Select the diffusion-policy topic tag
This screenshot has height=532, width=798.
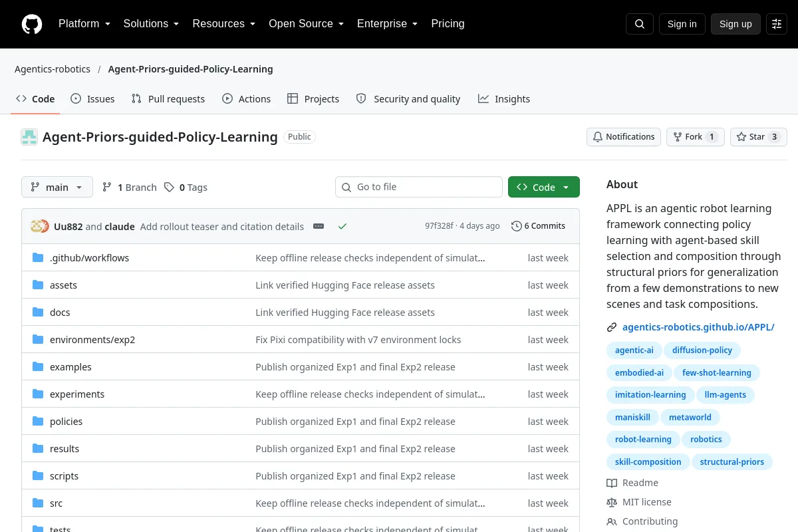[x=702, y=350]
